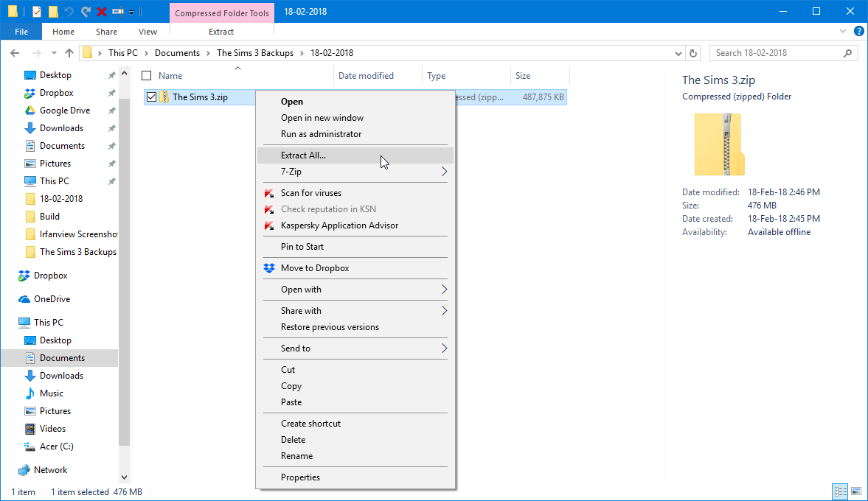Viewport: 868px width, 501px height.
Task: Expand the Customize Quick Access Toolbar dropdown
Action: [131, 12]
